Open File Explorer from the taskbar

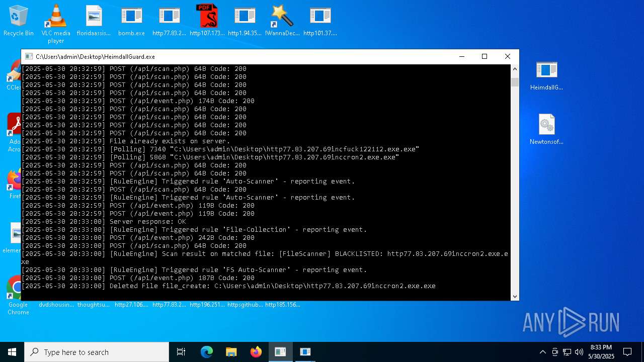231,352
